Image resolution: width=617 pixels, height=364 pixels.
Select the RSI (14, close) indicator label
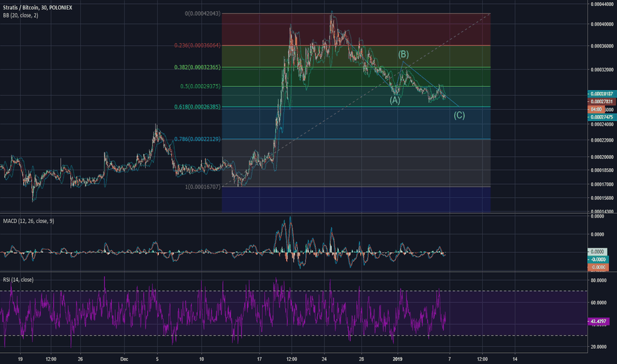18,280
